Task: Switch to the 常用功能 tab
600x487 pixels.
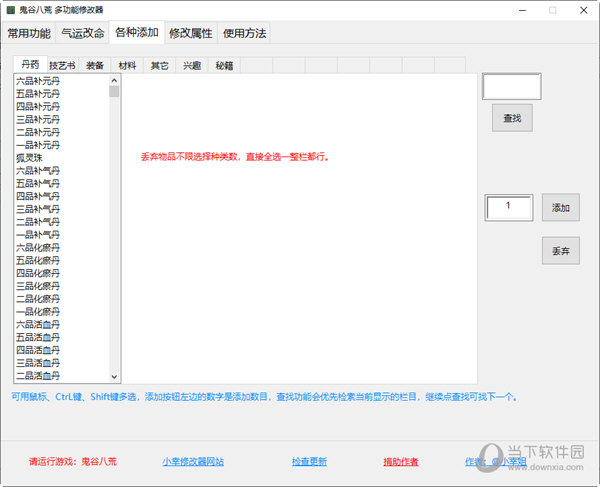Action: click(x=29, y=33)
